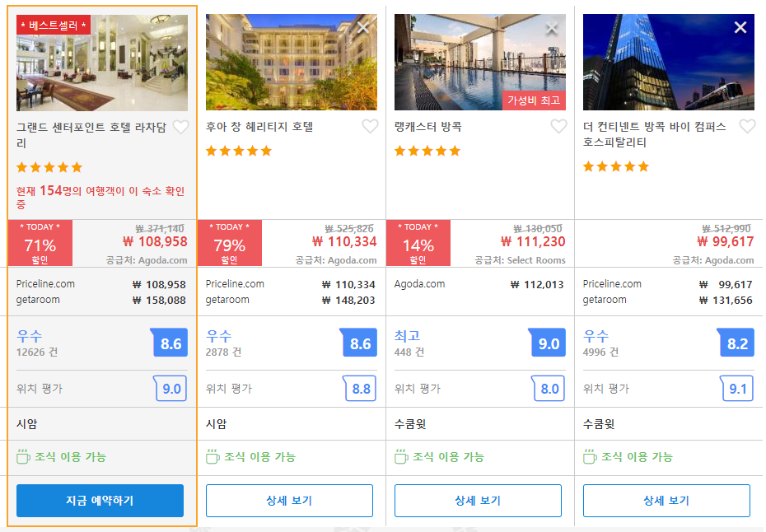766x532 pixels.
Task: Toggle heart favorite for 랭캐스터 방콕
Action: tap(558, 126)
